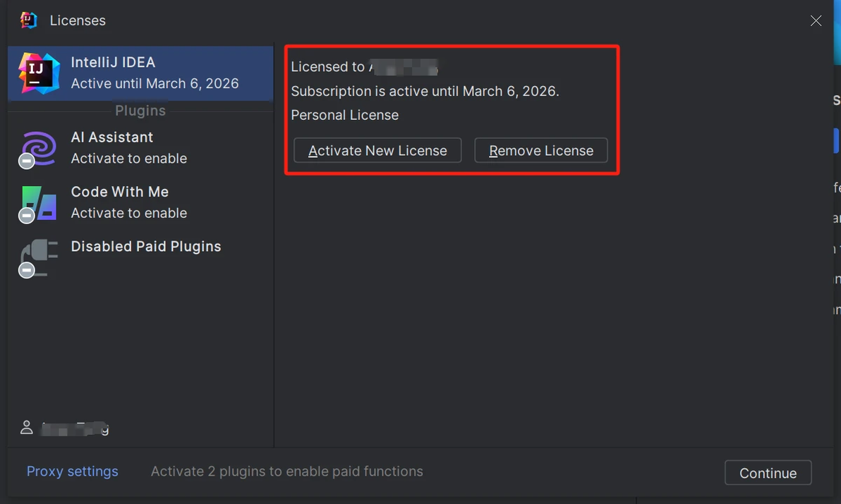The image size is (841, 504).
Task: Click the AI Assistant spiral icon
Action: pos(39,148)
